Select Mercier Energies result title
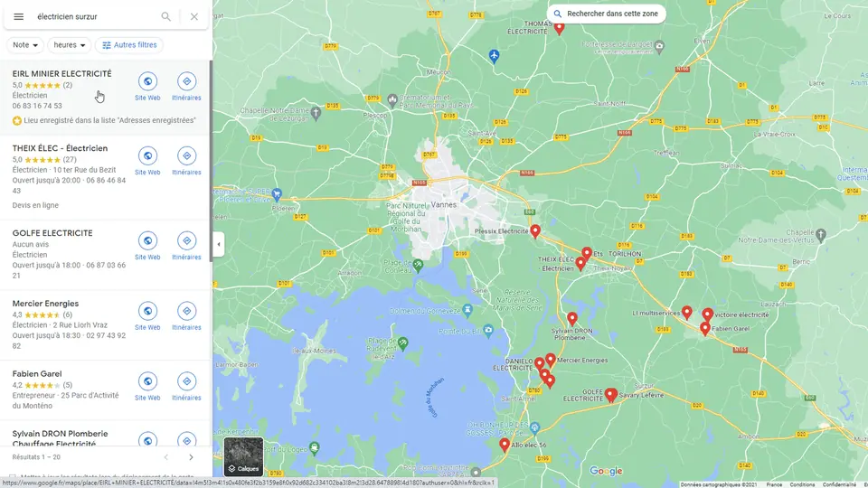Screen dimensions: 868x488 45,304
